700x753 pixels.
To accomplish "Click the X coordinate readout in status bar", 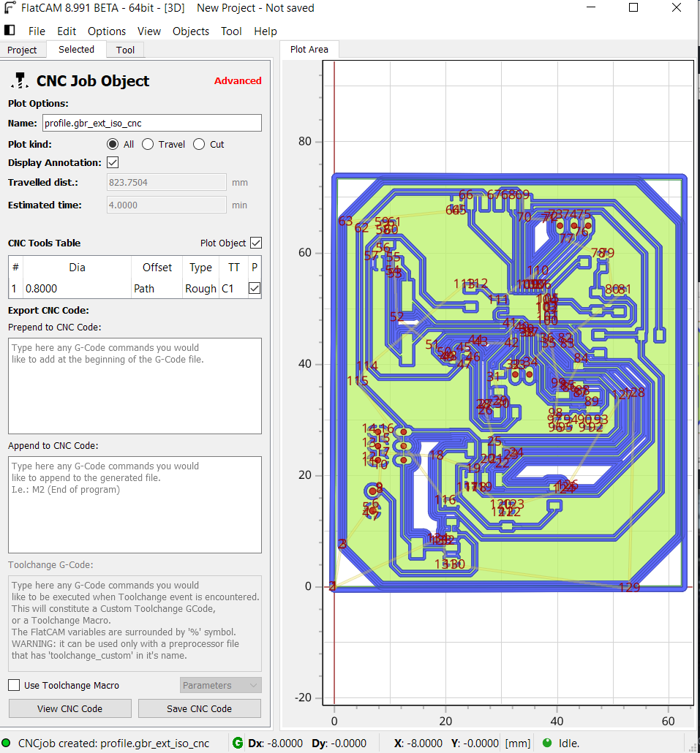I will (418, 743).
